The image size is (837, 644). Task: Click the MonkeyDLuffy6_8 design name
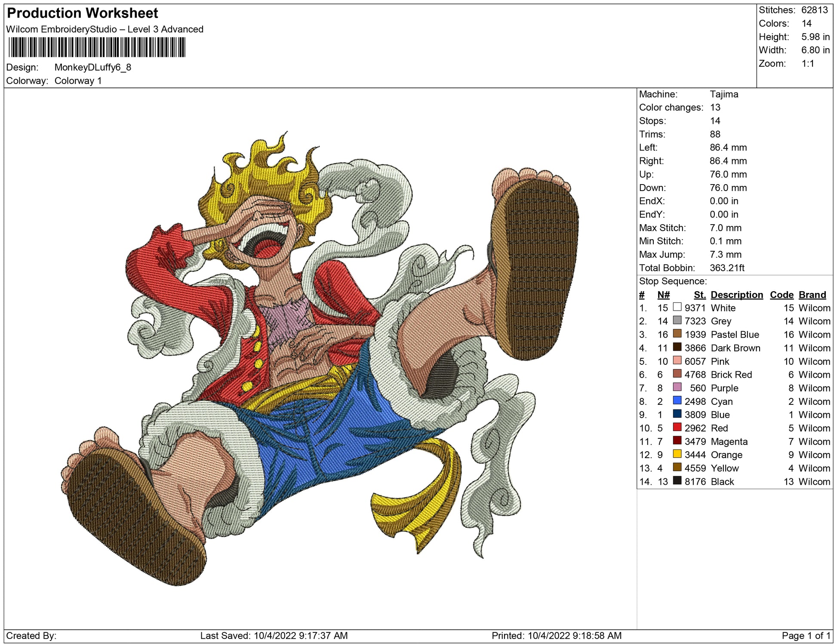click(92, 68)
